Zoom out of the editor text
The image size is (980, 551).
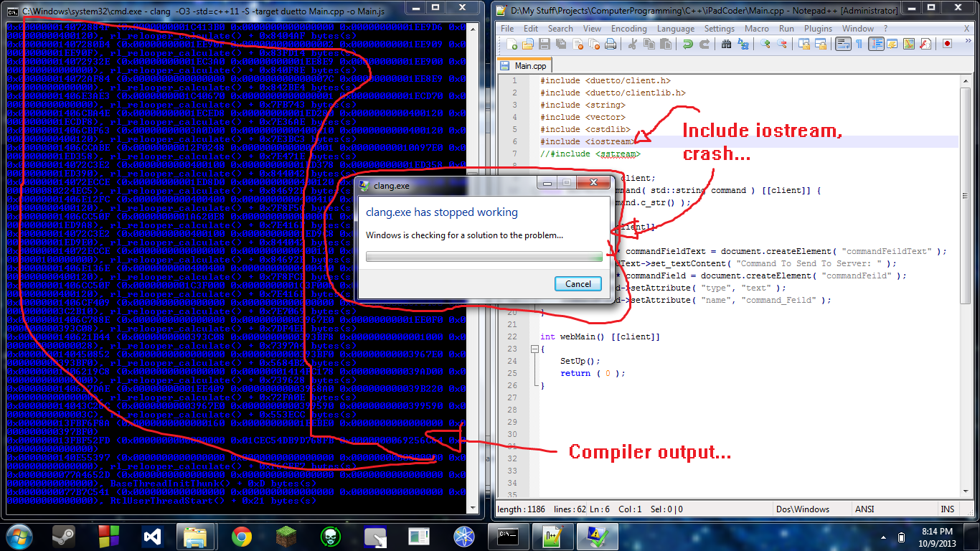pos(782,44)
